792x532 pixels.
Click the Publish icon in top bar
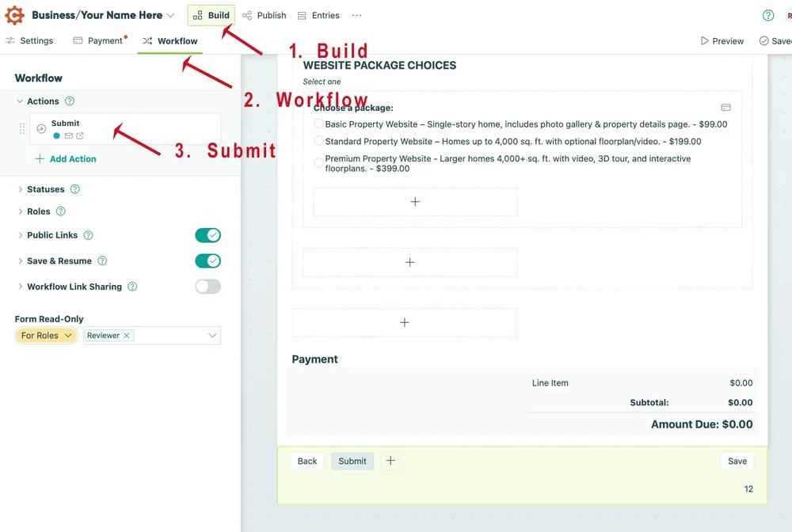249,15
